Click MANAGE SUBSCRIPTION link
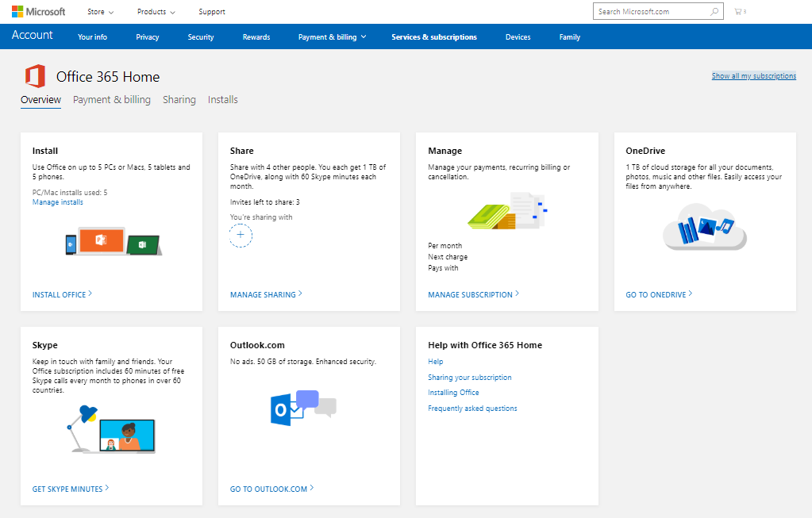The width and height of the screenshot is (812, 518). (473, 294)
